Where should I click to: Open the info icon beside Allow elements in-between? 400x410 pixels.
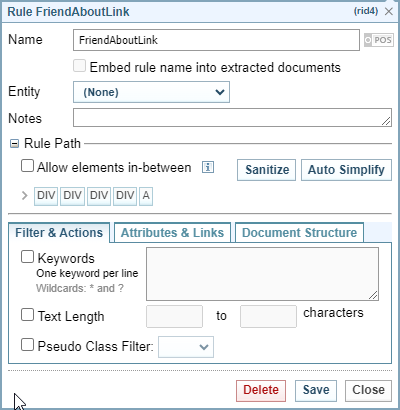click(208, 167)
